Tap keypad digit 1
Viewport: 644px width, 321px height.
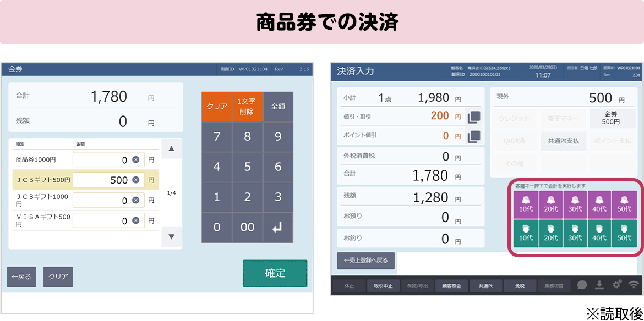point(217,197)
